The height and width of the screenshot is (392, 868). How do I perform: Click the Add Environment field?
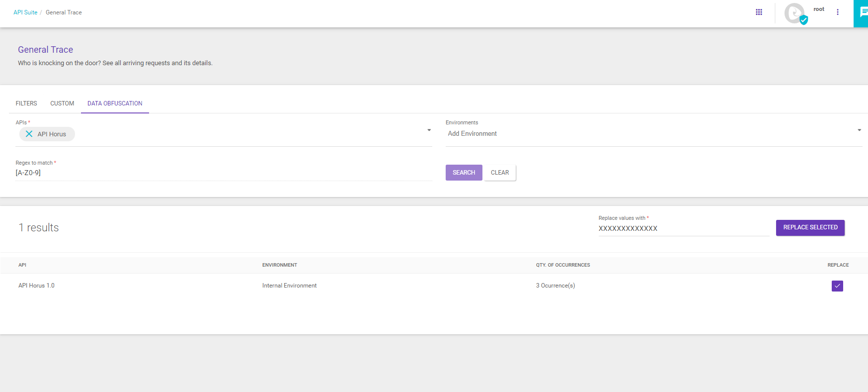point(646,134)
